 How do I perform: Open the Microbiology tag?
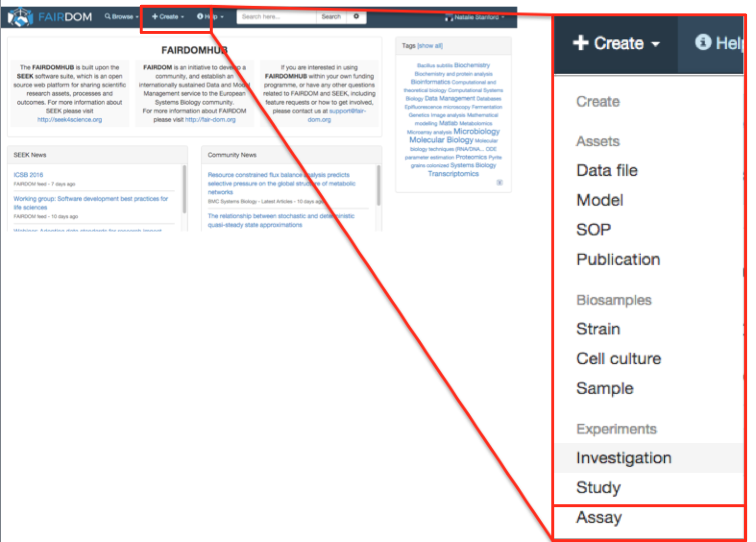476,131
